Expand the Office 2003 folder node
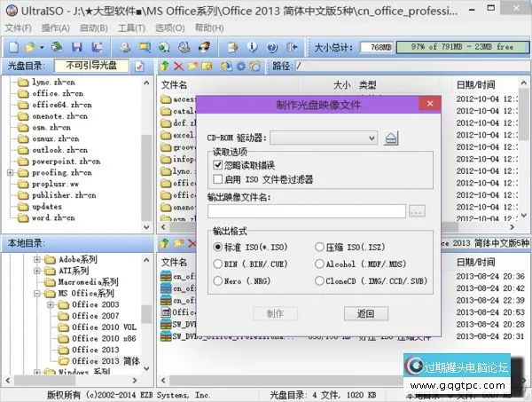This screenshot has width=532, height=402. point(51,304)
